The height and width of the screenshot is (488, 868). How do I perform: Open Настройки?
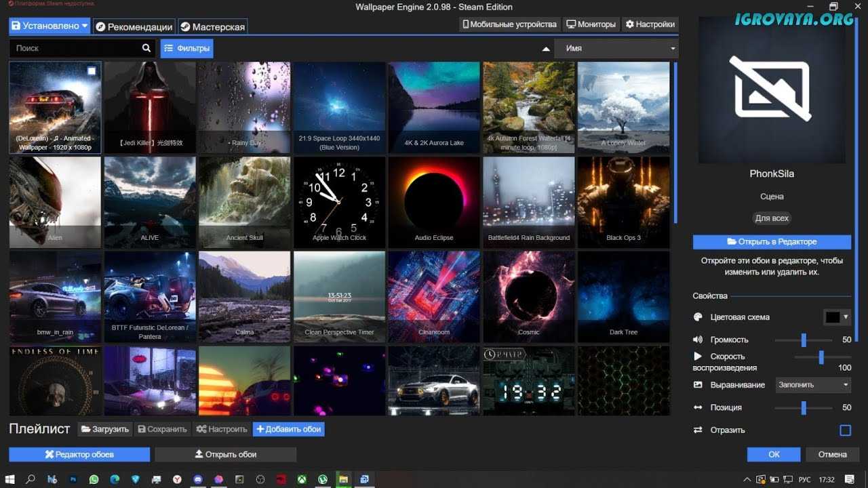[x=650, y=24]
